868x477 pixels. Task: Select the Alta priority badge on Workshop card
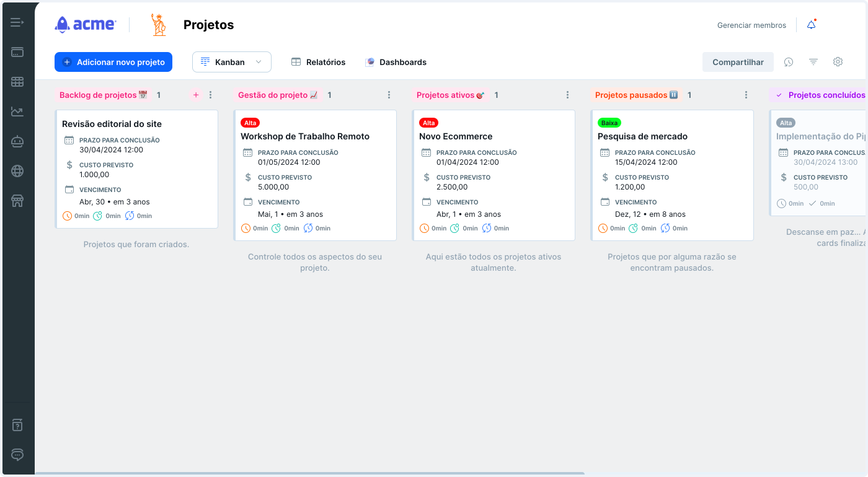[250, 123]
